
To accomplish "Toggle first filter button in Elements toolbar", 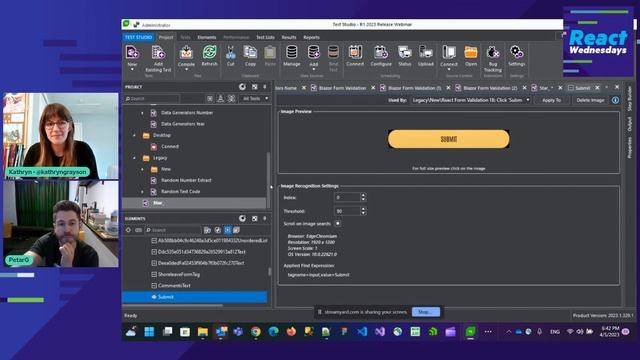I will coord(207,230).
